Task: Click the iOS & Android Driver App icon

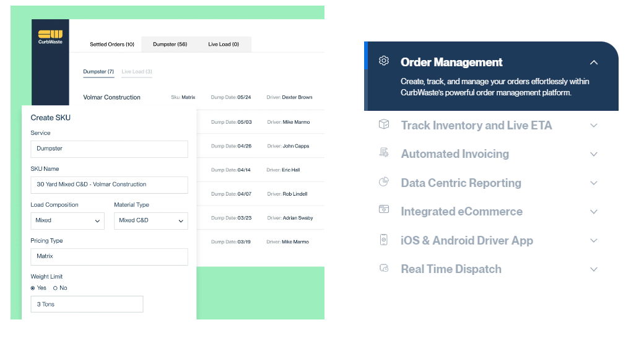Action: 383,240
